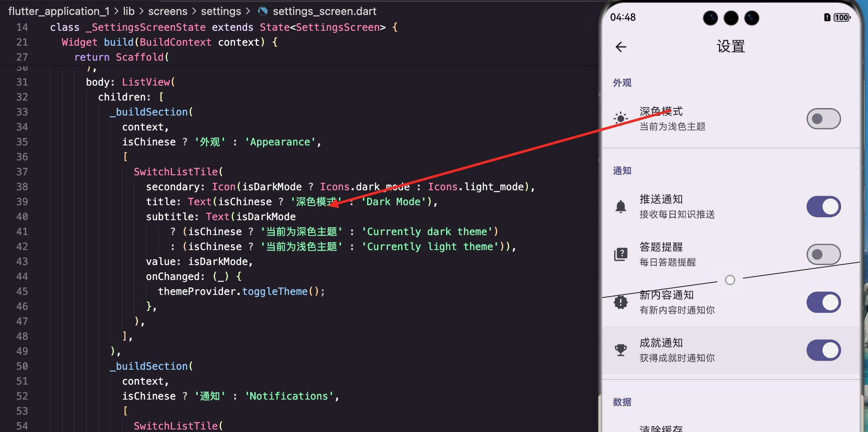Tap the back arrow in settings header

point(621,47)
